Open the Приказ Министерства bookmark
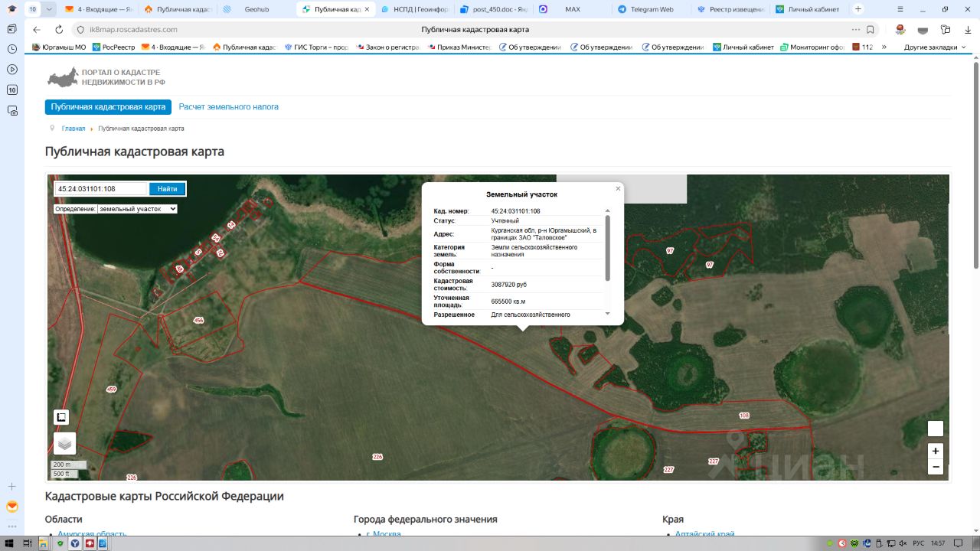This screenshot has width=980, height=551. coord(459,47)
